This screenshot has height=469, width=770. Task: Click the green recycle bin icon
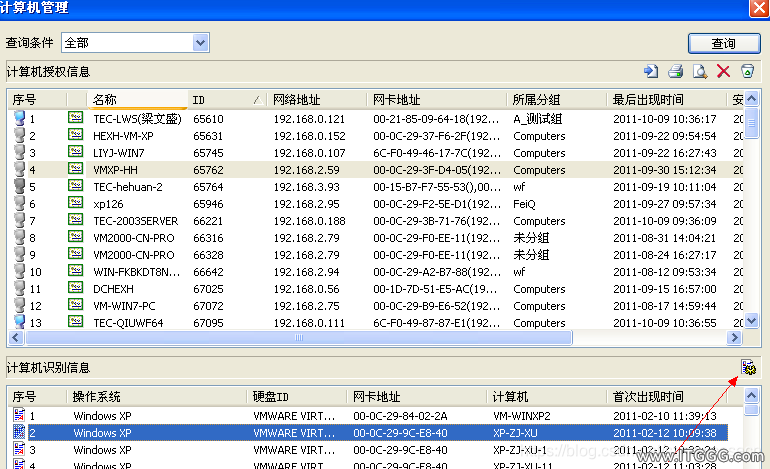(x=747, y=72)
